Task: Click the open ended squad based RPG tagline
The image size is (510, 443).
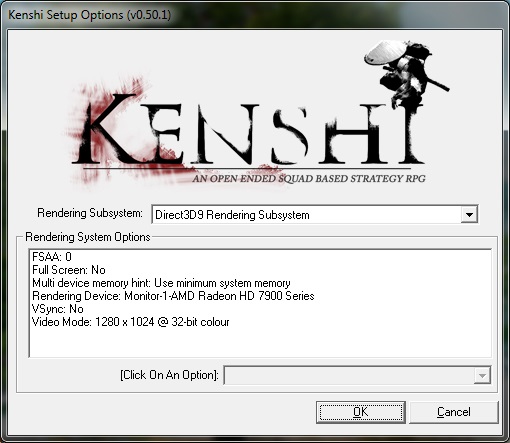Action: click(x=309, y=179)
